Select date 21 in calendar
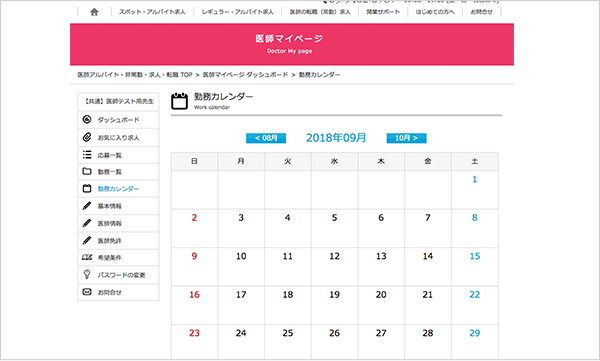The height and width of the screenshot is (361, 600). 428,294
